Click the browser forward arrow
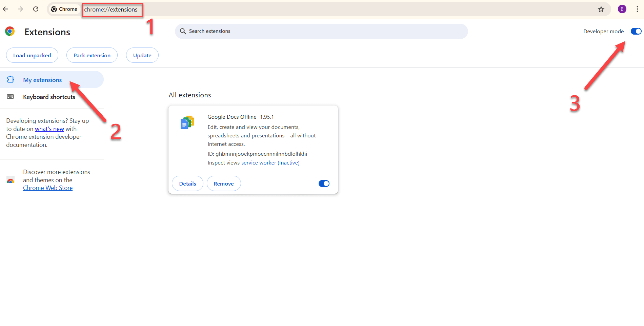 21,9
